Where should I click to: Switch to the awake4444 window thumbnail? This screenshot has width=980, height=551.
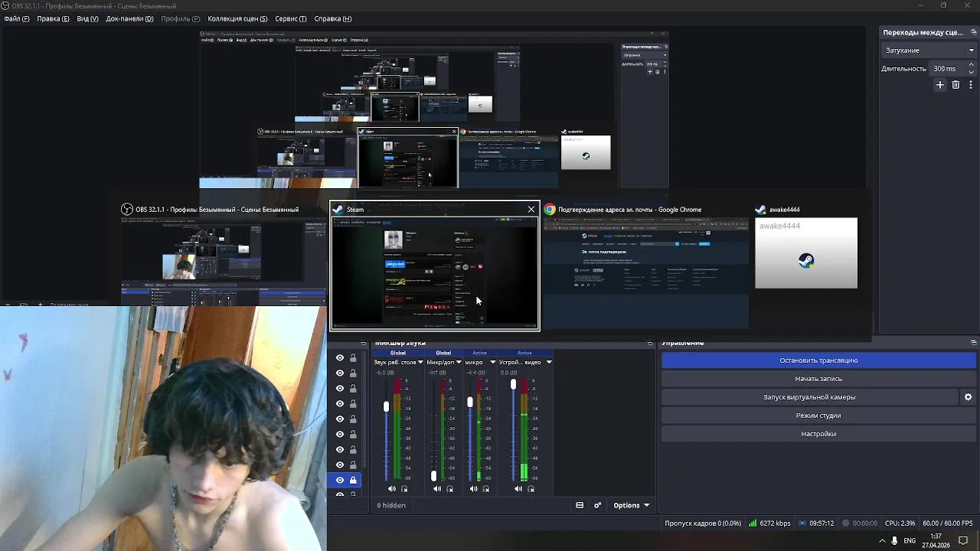[x=806, y=253]
